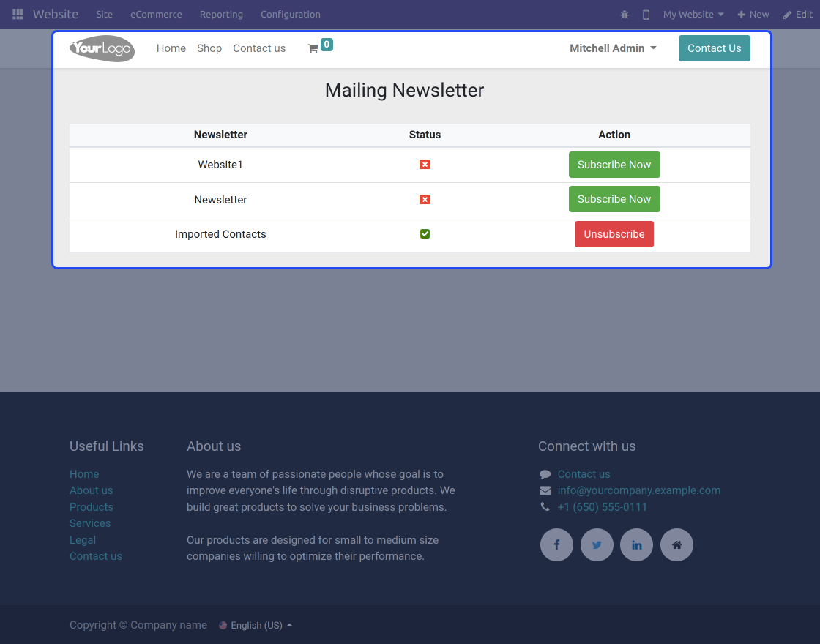Click the red X status for Website1
The image size is (820, 644).
point(425,165)
